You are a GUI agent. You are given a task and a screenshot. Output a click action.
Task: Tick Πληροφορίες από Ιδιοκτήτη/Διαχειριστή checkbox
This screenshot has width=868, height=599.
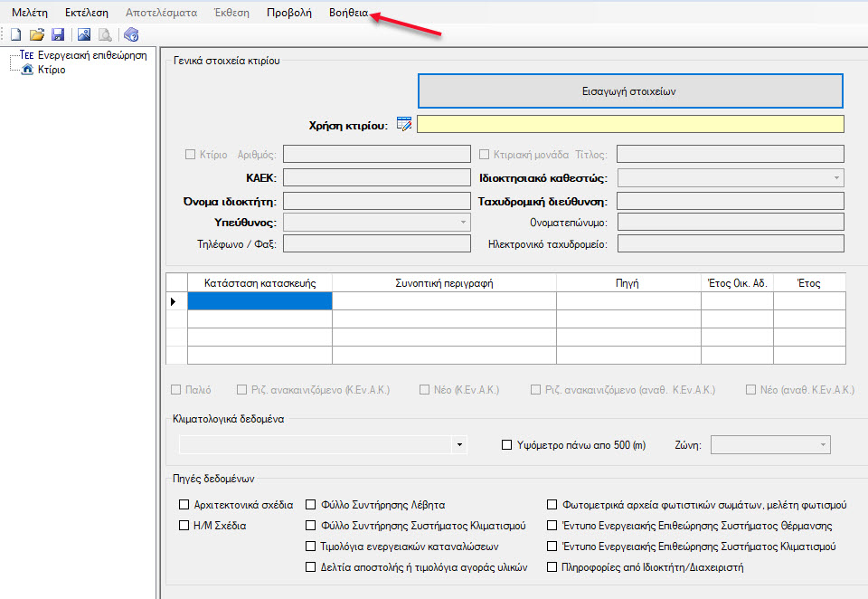[x=552, y=566]
